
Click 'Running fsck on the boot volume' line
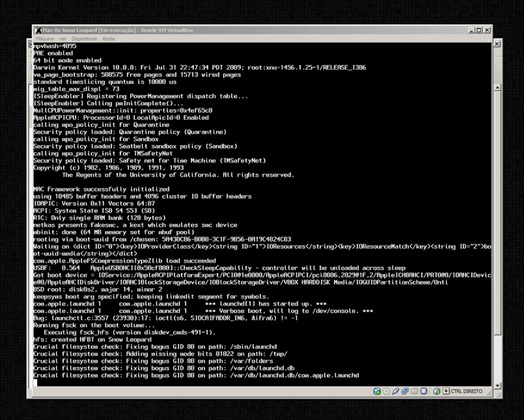(94, 325)
